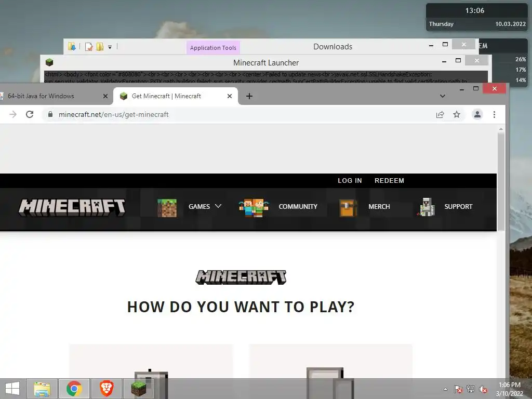The image size is (532, 399).
Task: Click the Application Tools tab in Downloads window
Action: click(x=213, y=47)
